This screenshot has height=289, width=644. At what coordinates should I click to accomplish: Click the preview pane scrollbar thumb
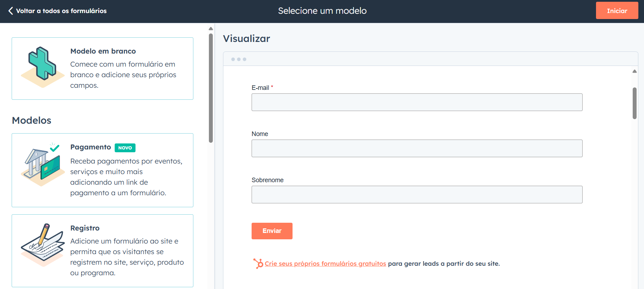coord(634,103)
